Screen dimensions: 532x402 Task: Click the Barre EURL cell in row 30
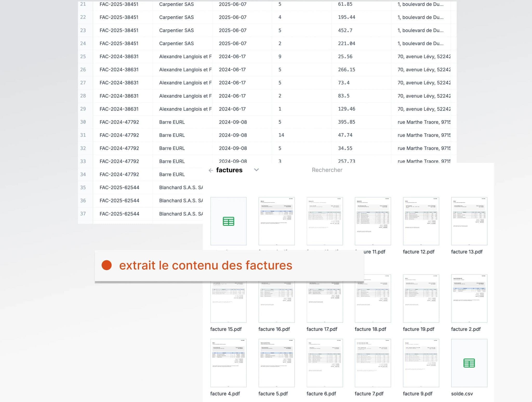pos(172,122)
